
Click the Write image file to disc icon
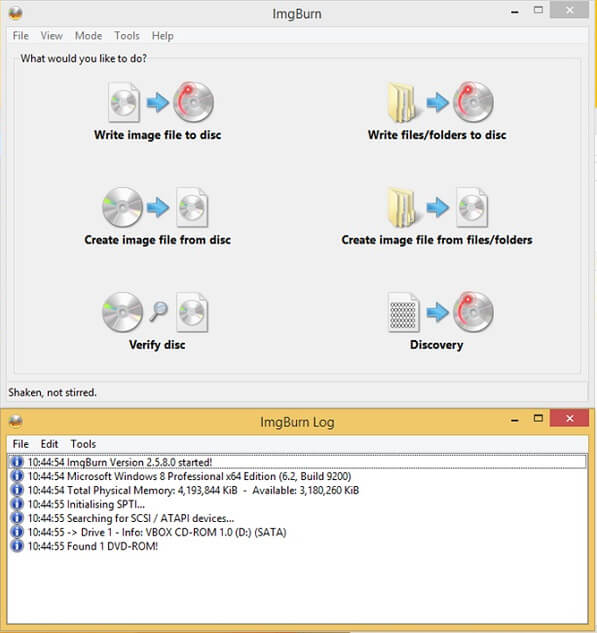(161, 102)
